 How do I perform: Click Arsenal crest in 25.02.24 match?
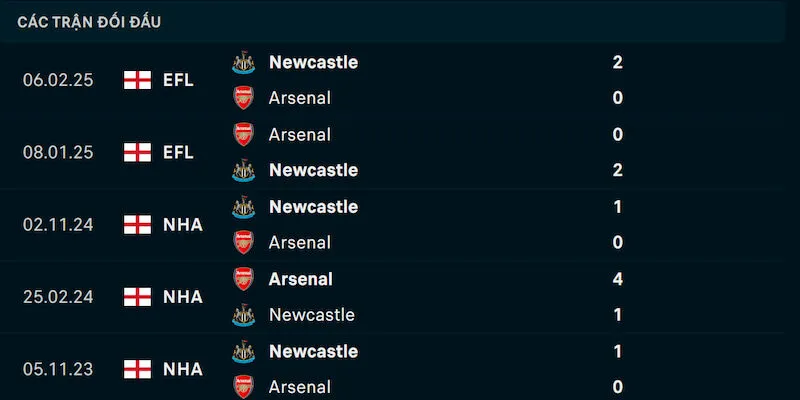(x=243, y=279)
